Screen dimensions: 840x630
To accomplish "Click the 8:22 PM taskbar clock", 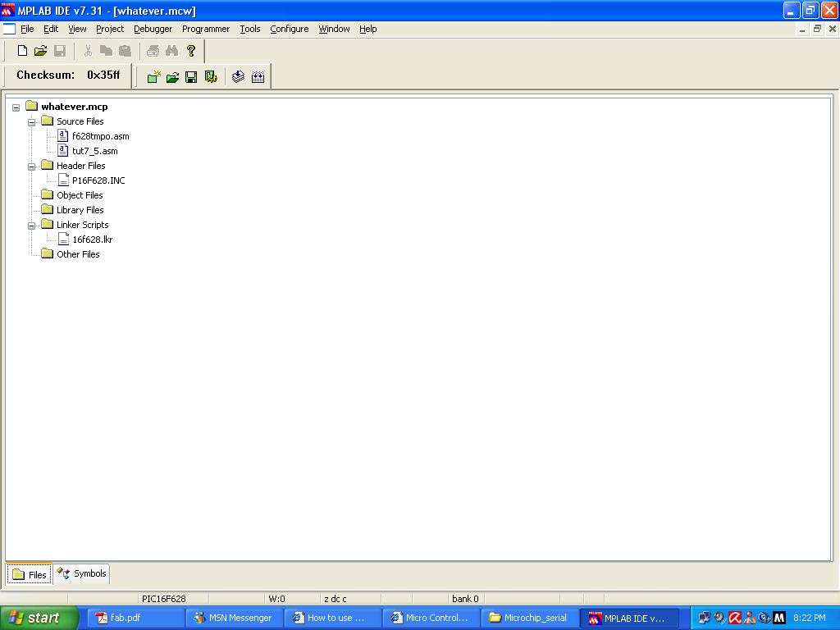I will coord(810,618).
